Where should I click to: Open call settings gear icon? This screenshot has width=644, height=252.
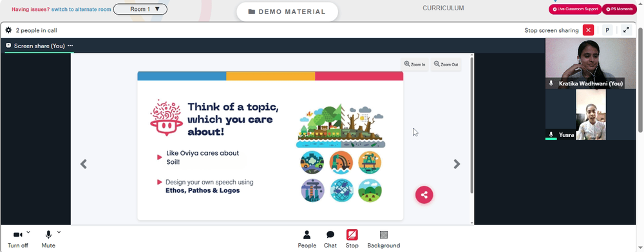pyautogui.click(x=8, y=30)
